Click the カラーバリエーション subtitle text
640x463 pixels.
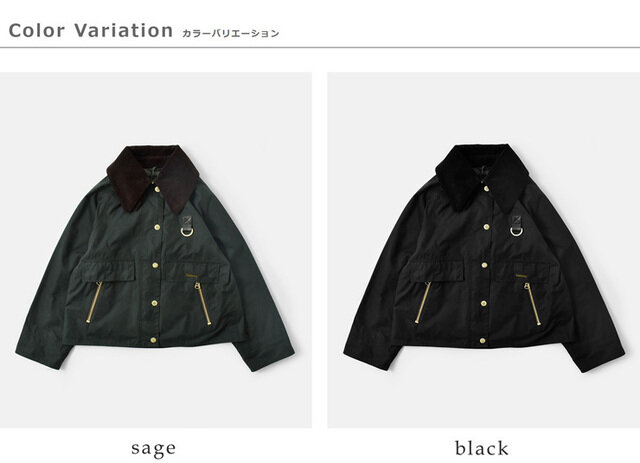[230, 33]
